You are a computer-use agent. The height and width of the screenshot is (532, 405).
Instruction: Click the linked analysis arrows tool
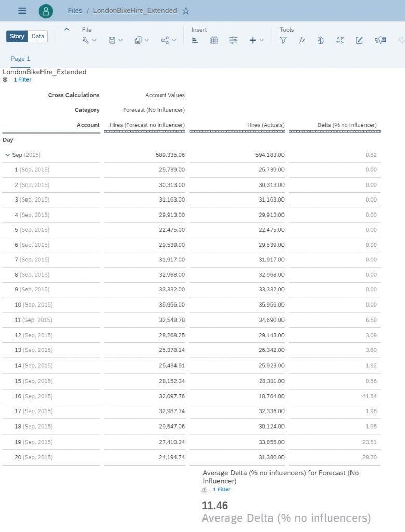point(340,41)
